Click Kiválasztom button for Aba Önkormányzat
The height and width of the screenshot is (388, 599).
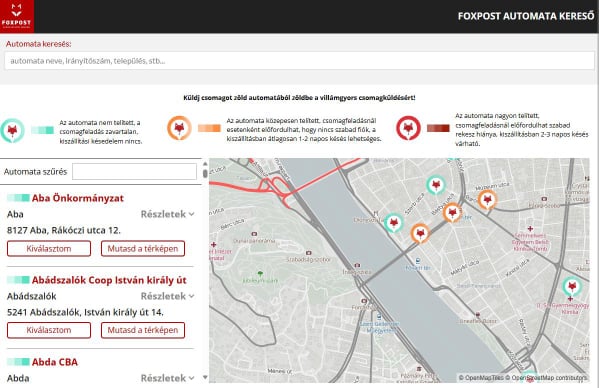tap(49, 249)
